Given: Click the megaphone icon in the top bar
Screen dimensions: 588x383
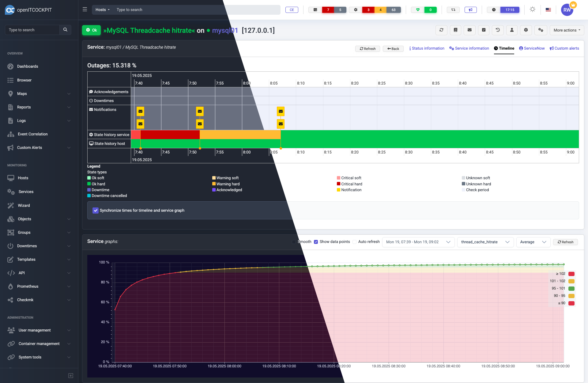Looking at the screenshot, I should click(x=470, y=10).
